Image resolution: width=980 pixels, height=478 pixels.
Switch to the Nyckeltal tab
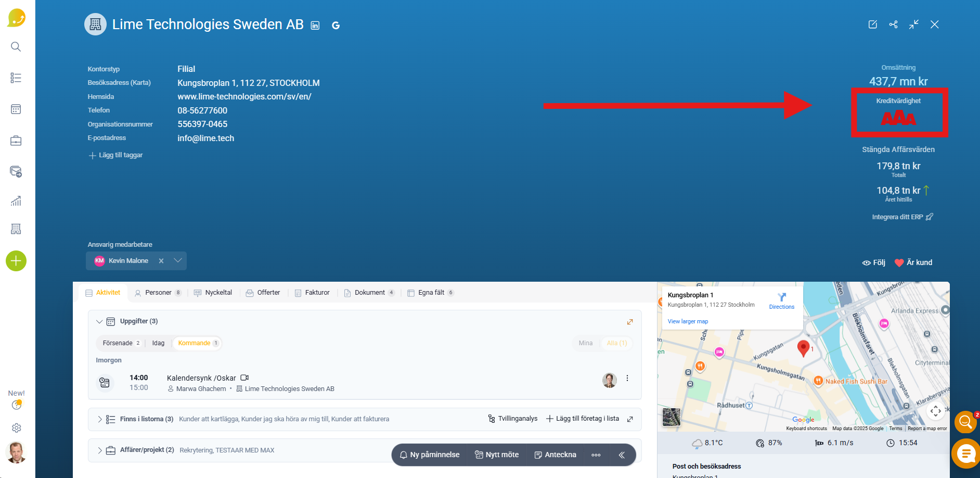213,293
